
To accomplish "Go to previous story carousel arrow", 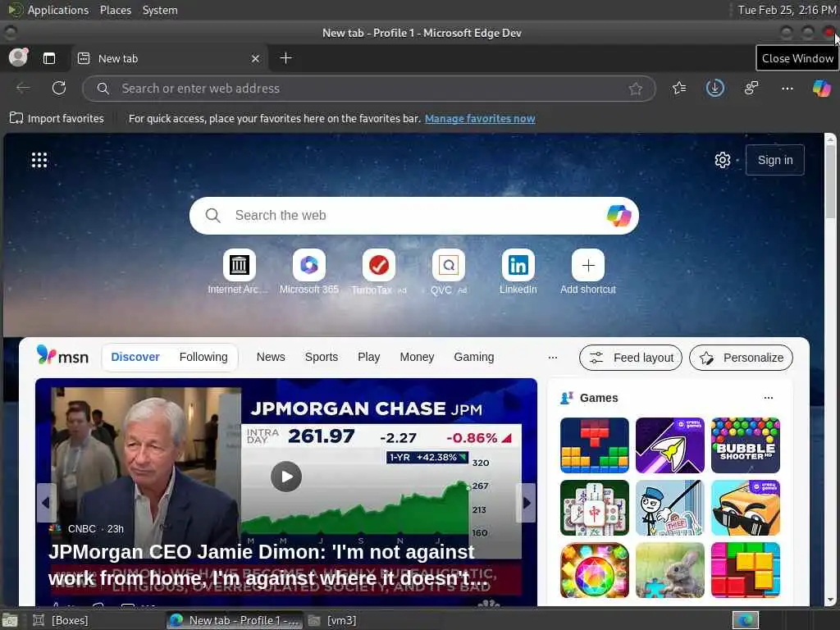I will coord(46,503).
